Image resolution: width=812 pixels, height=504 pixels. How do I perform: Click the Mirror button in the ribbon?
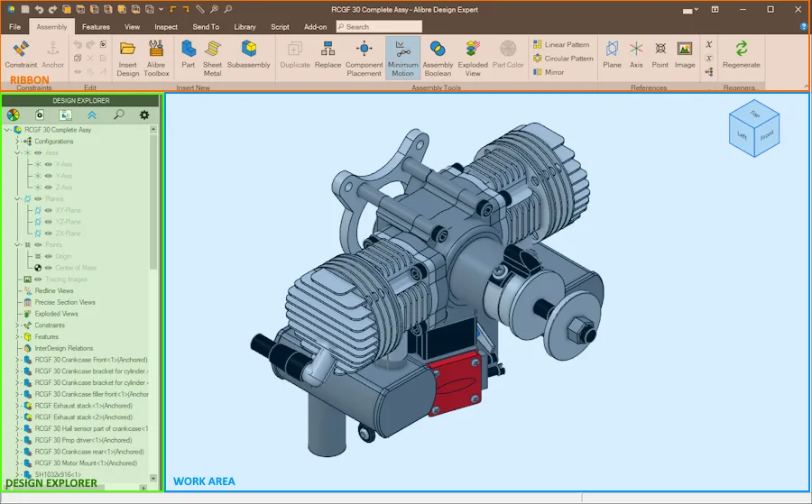pyautogui.click(x=549, y=72)
